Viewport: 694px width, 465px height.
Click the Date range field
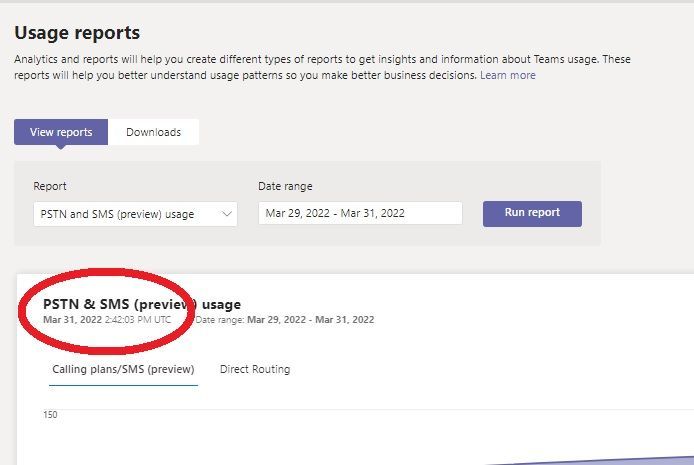pos(360,213)
